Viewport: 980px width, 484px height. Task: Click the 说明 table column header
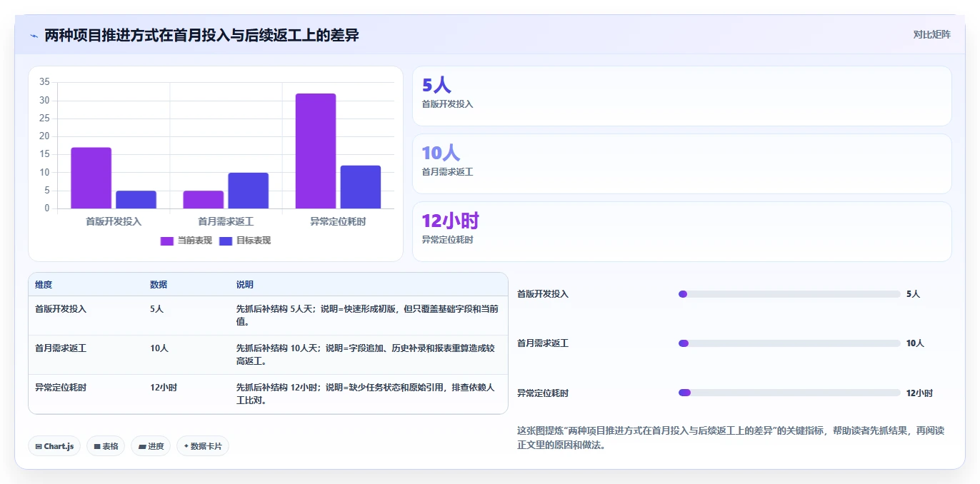point(245,284)
